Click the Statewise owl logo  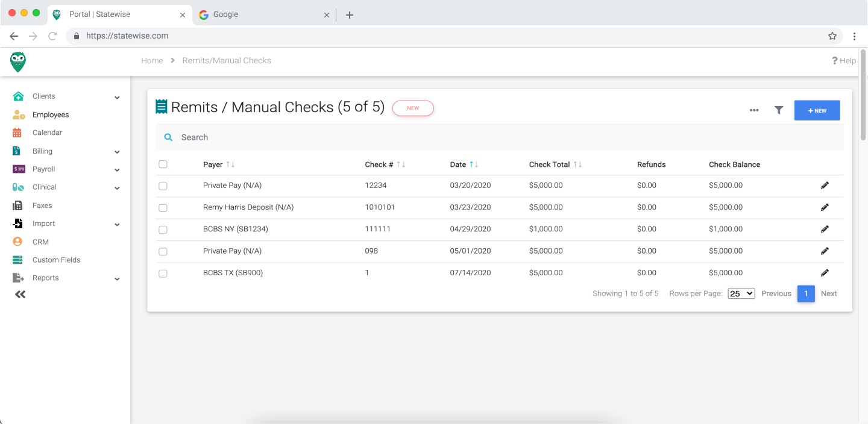(x=18, y=62)
